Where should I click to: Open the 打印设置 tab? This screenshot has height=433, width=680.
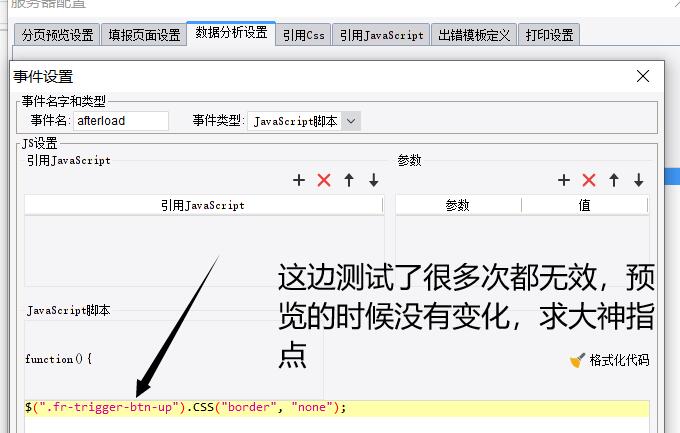(x=549, y=35)
